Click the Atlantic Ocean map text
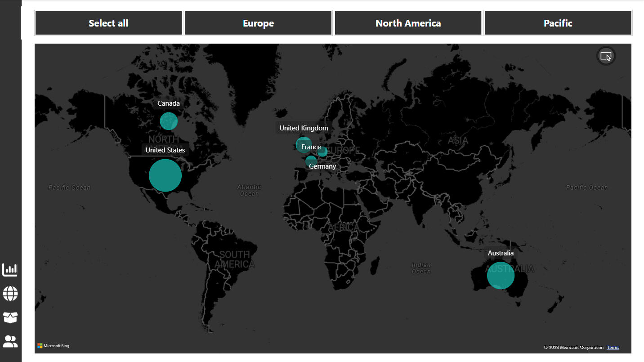Screen dimensions: 644x362 coord(249,190)
